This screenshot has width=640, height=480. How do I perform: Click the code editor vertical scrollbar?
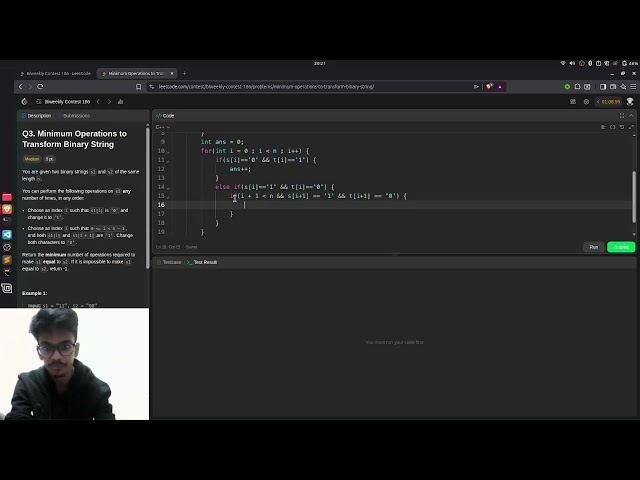(x=634, y=197)
